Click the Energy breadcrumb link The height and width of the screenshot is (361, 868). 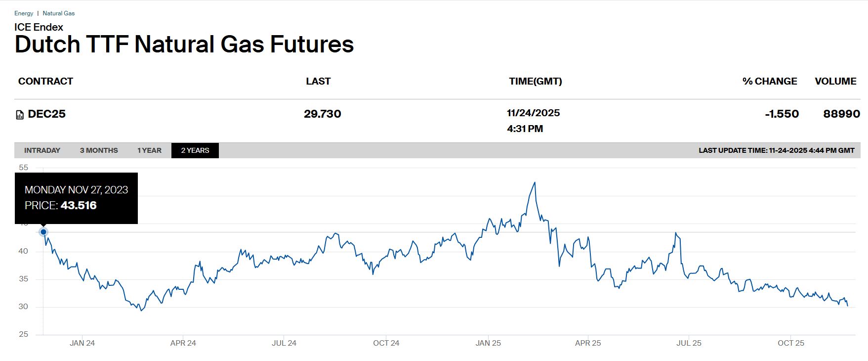click(x=24, y=13)
